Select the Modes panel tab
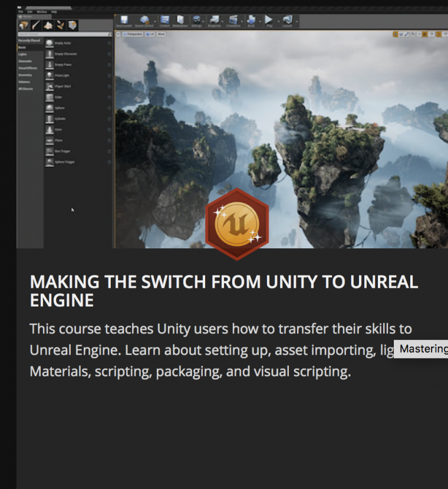 34,16
